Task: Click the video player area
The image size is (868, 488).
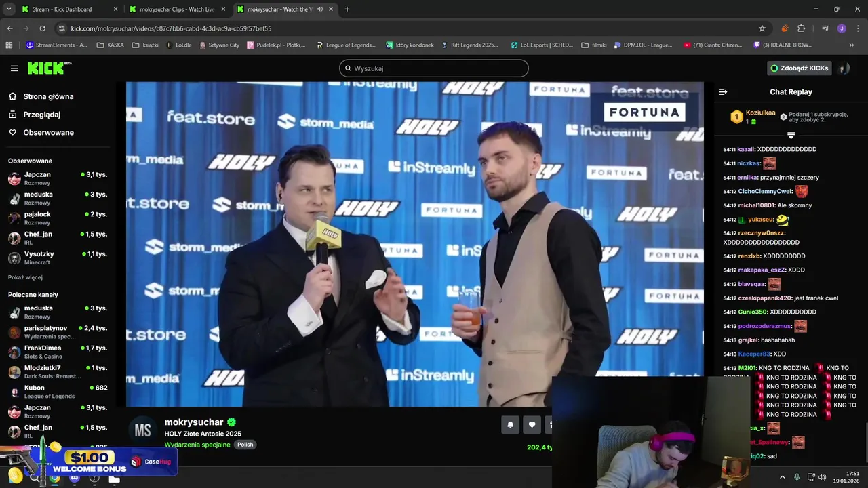Action: coord(414,244)
